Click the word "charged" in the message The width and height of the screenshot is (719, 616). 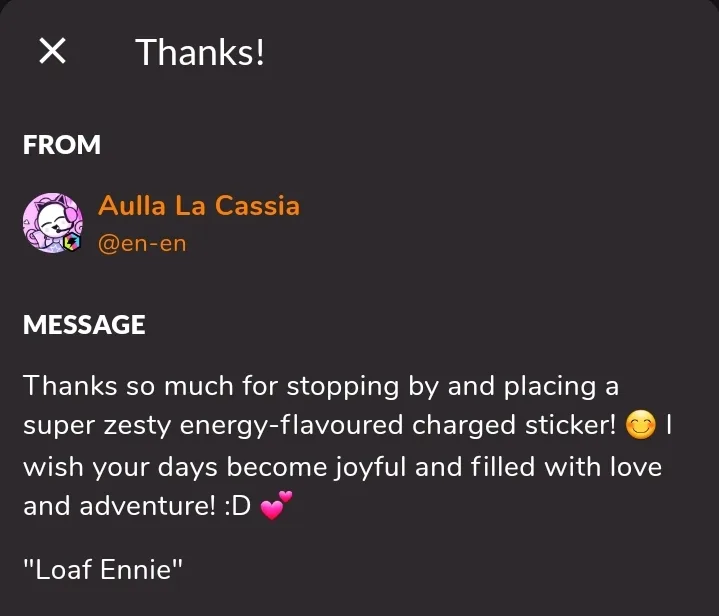[x=464, y=426]
